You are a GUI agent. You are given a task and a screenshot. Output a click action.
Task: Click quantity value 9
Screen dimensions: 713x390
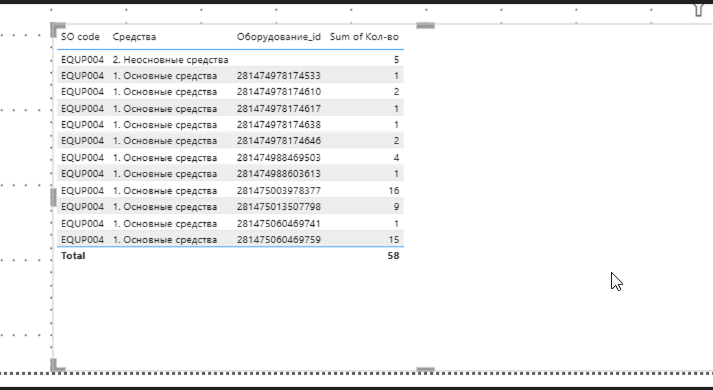[397, 207]
